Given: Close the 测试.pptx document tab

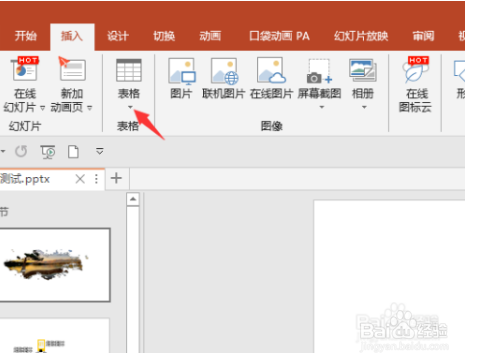Looking at the screenshot, I should click(x=80, y=179).
